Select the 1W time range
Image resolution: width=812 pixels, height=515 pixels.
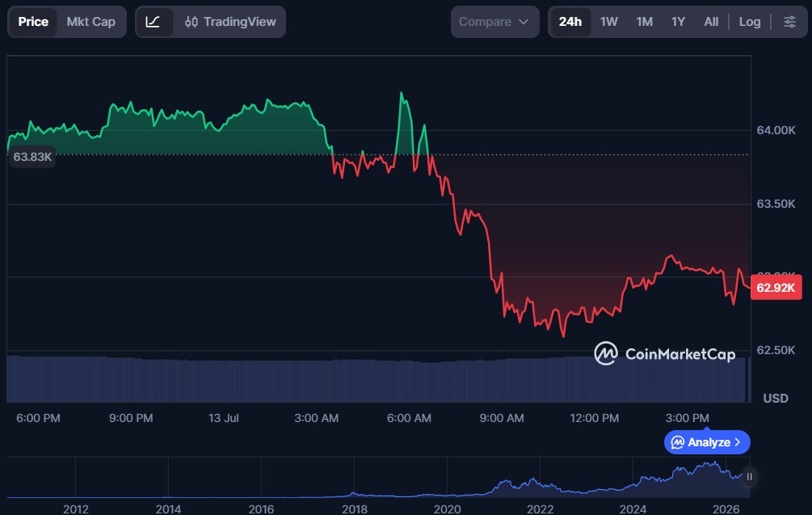[609, 22]
